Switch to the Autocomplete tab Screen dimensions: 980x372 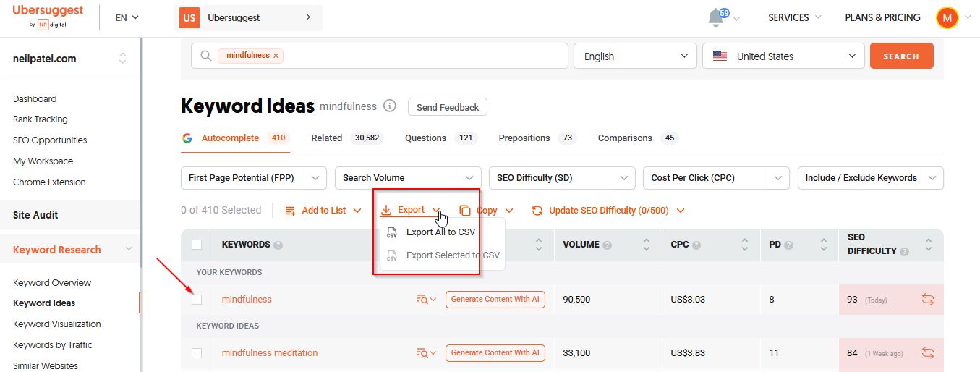(x=235, y=138)
